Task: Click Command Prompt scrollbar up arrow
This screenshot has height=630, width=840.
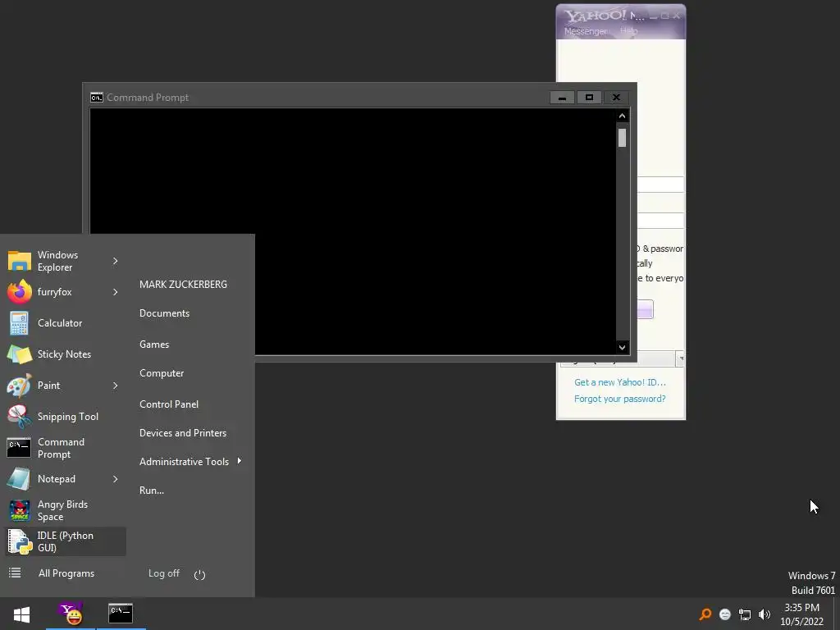Action: click(x=622, y=116)
